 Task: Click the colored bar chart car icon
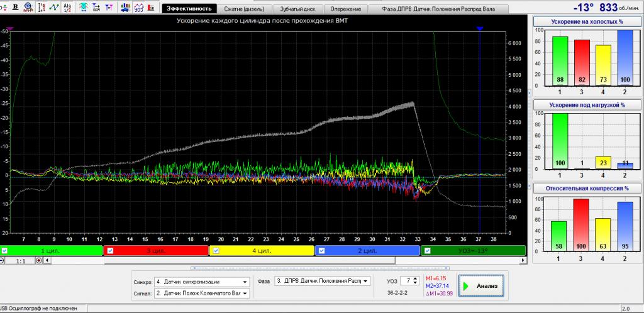pos(126,7)
